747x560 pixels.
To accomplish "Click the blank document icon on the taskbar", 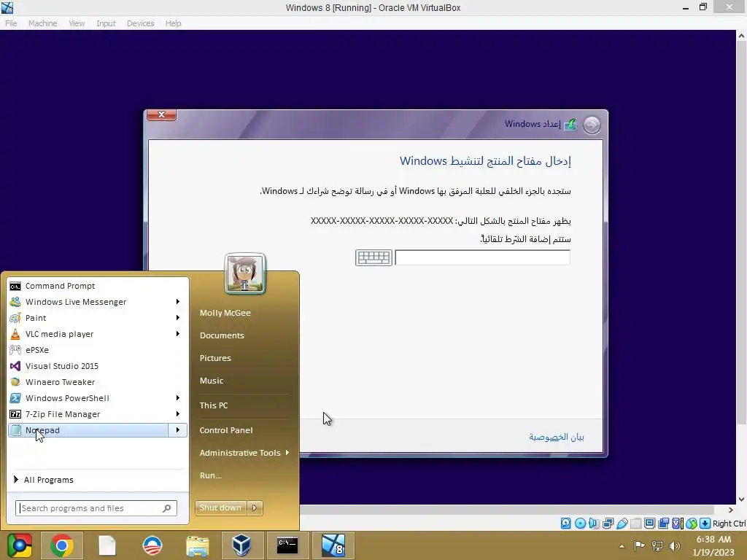I will pyautogui.click(x=107, y=545).
